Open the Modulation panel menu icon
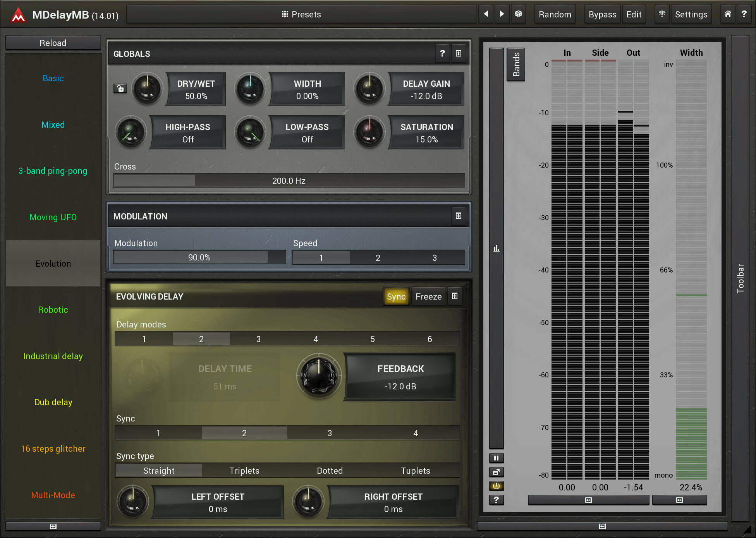 pyautogui.click(x=459, y=216)
